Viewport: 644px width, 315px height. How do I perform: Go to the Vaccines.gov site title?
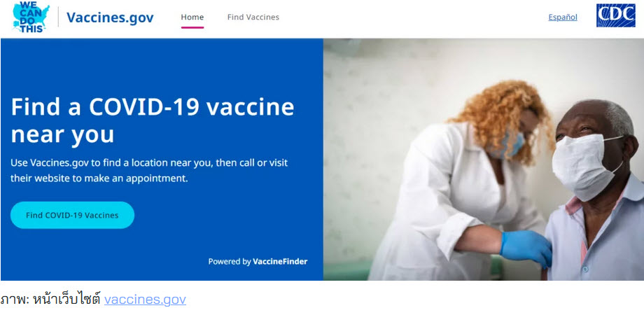[x=110, y=17]
